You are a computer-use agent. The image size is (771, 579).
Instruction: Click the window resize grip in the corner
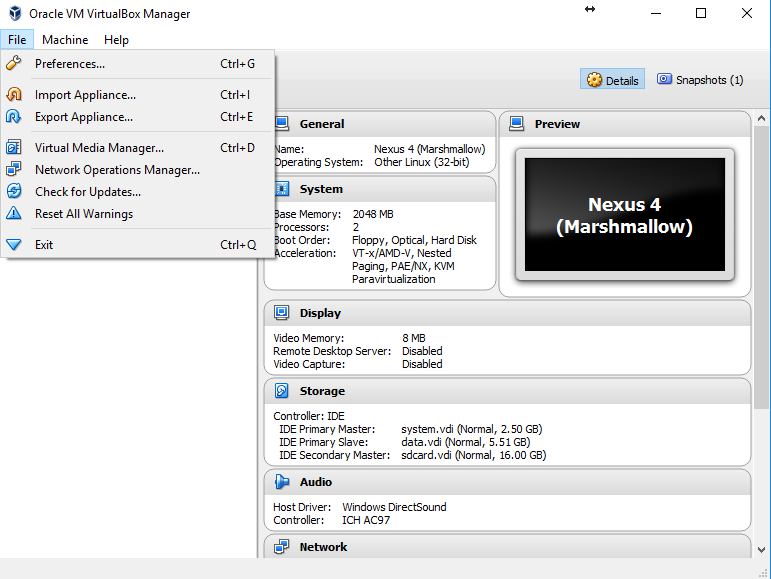pyautogui.click(x=764, y=573)
